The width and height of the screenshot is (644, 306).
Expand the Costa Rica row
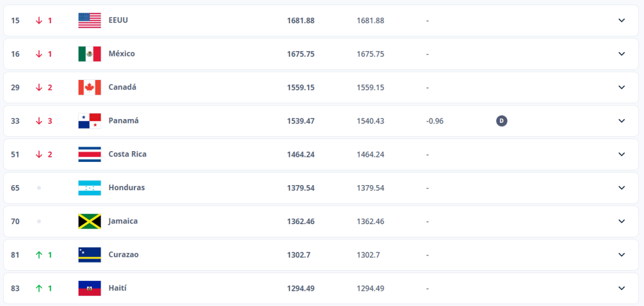point(621,154)
